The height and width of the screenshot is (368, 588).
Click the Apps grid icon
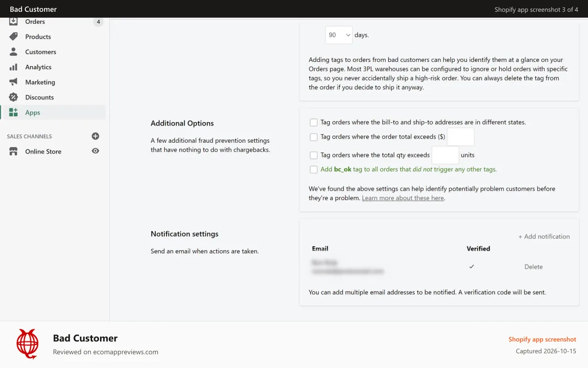(14, 113)
